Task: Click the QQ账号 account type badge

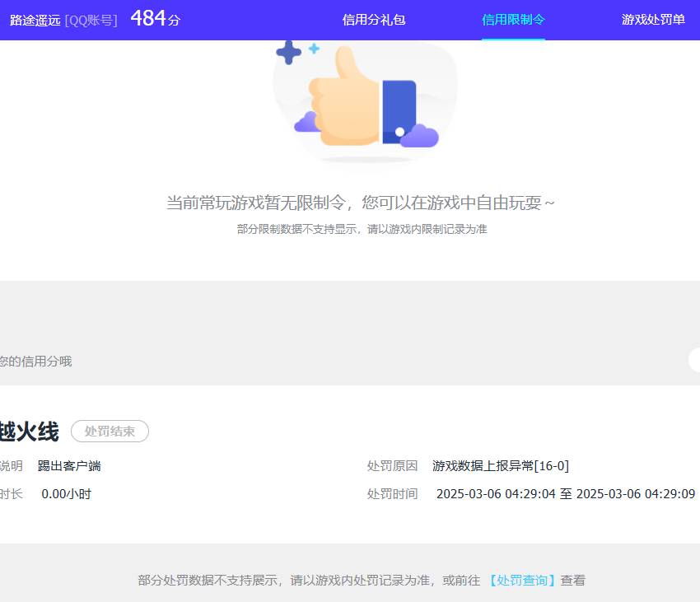Action: pyautogui.click(x=93, y=18)
